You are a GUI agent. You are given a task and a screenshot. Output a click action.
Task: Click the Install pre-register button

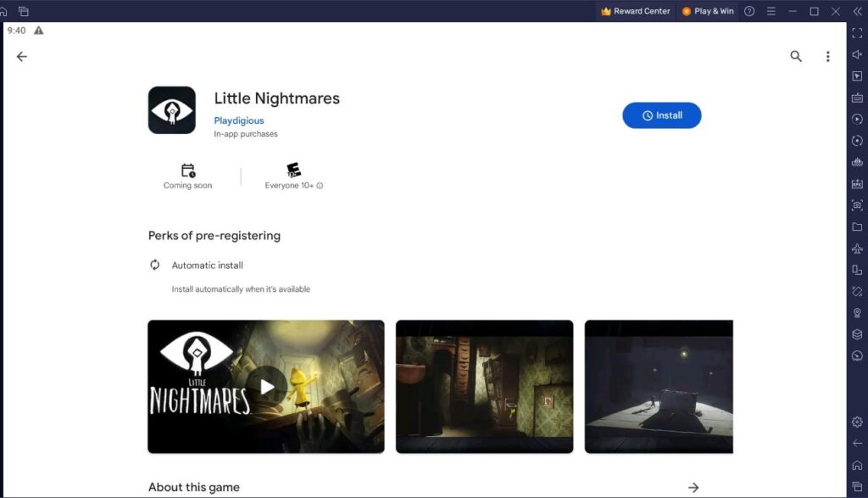pyautogui.click(x=662, y=115)
